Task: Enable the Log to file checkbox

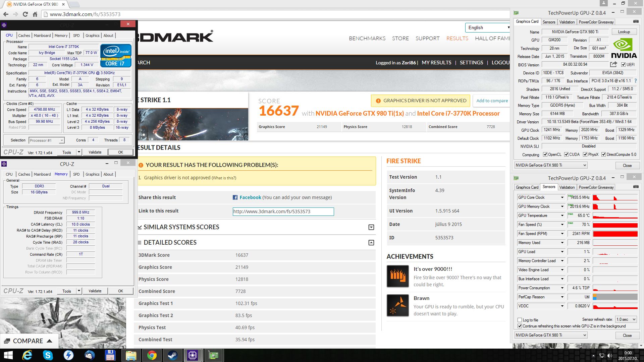Action: 520,320
